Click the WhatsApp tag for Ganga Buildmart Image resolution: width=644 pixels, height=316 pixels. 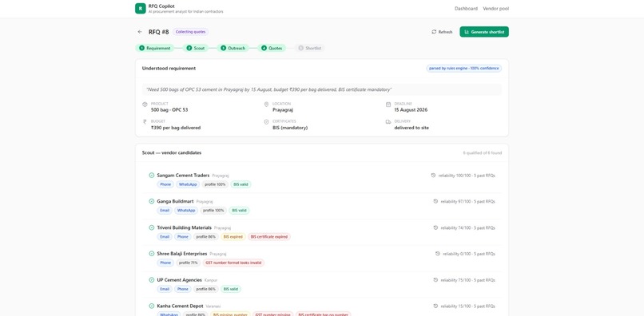pyautogui.click(x=186, y=211)
